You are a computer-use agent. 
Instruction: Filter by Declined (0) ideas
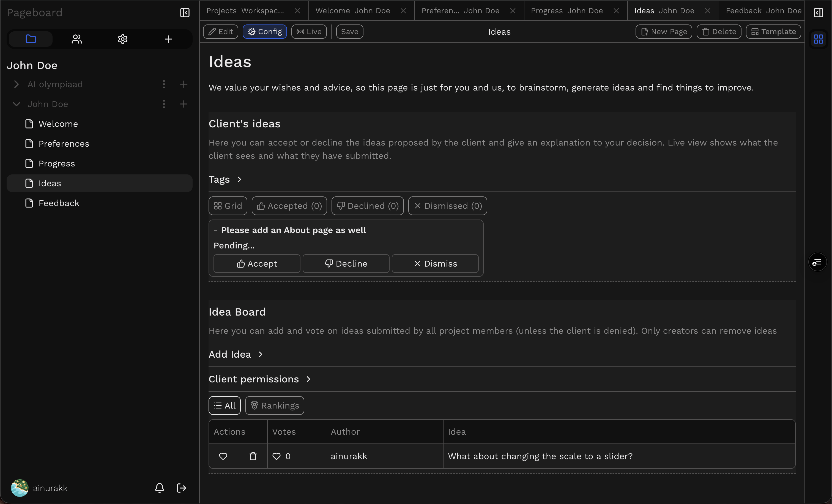pyautogui.click(x=367, y=206)
